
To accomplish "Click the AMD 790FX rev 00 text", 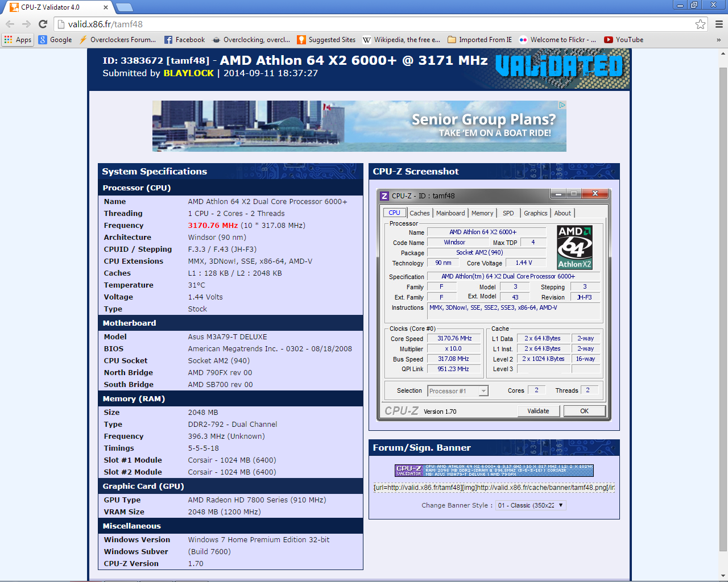I will click(220, 373).
